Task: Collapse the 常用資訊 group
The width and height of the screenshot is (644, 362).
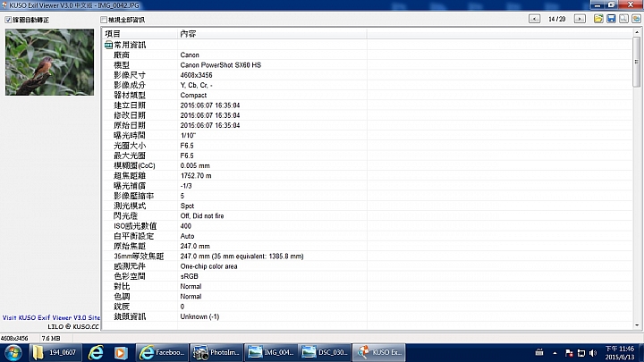Action: pyautogui.click(x=108, y=45)
